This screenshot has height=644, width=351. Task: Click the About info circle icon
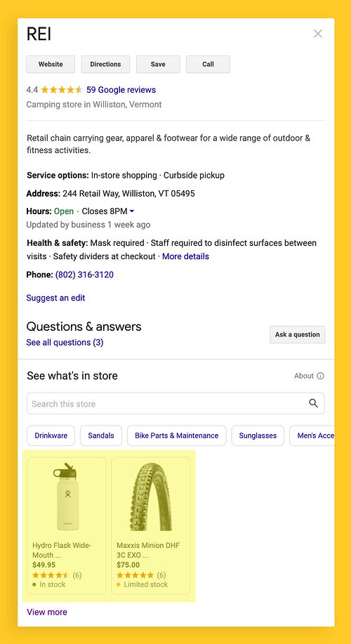tap(321, 376)
